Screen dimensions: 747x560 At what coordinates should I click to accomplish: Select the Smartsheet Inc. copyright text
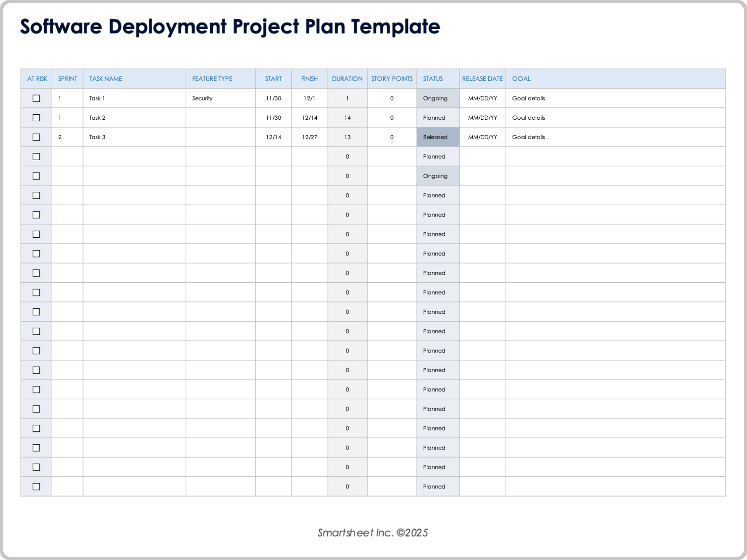(372, 533)
